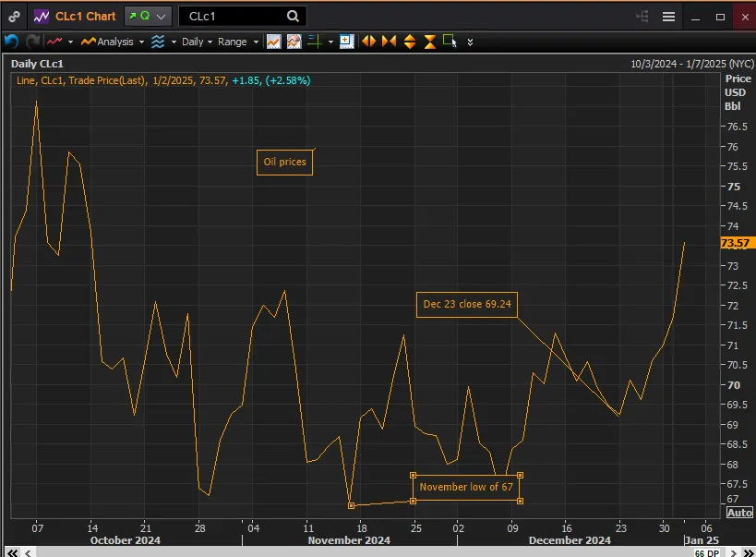Open the hamburger menu in the title bar
The image size is (756, 557).
pyautogui.click(x=669, y=17)
